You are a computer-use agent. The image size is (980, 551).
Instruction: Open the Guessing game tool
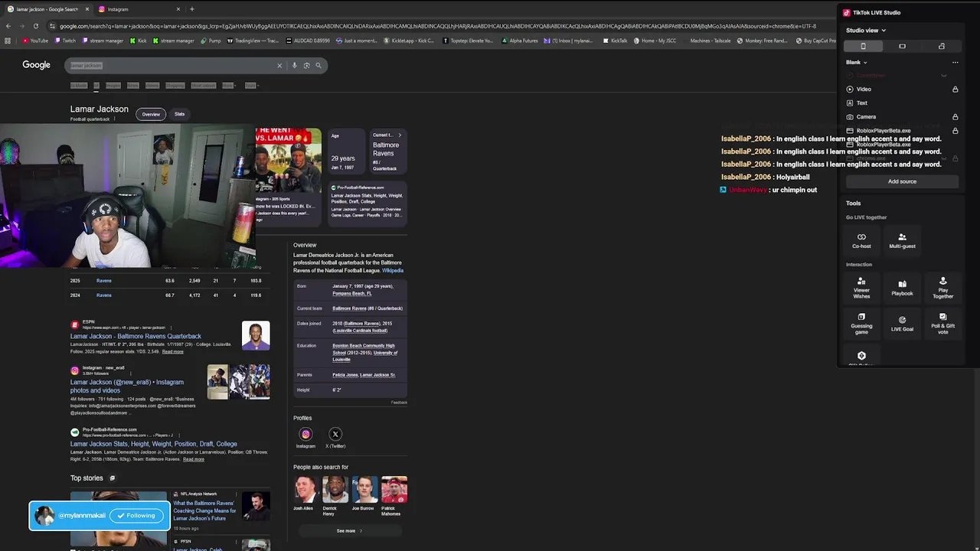[861, 323]
